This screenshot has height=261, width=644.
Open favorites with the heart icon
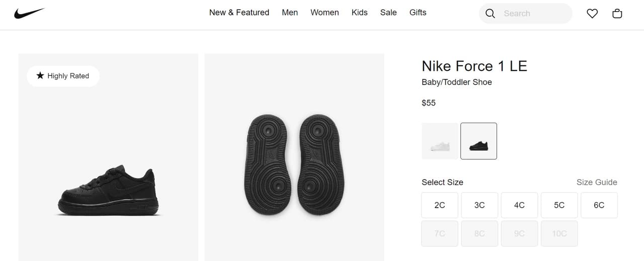click(x=592, y=14)
